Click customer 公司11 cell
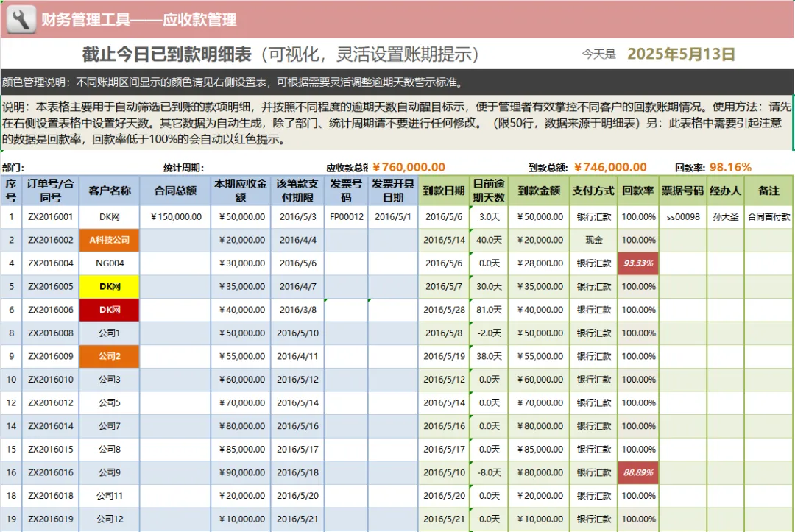The width and height of the screenshot is (795, 532). (x=110, y=496)
